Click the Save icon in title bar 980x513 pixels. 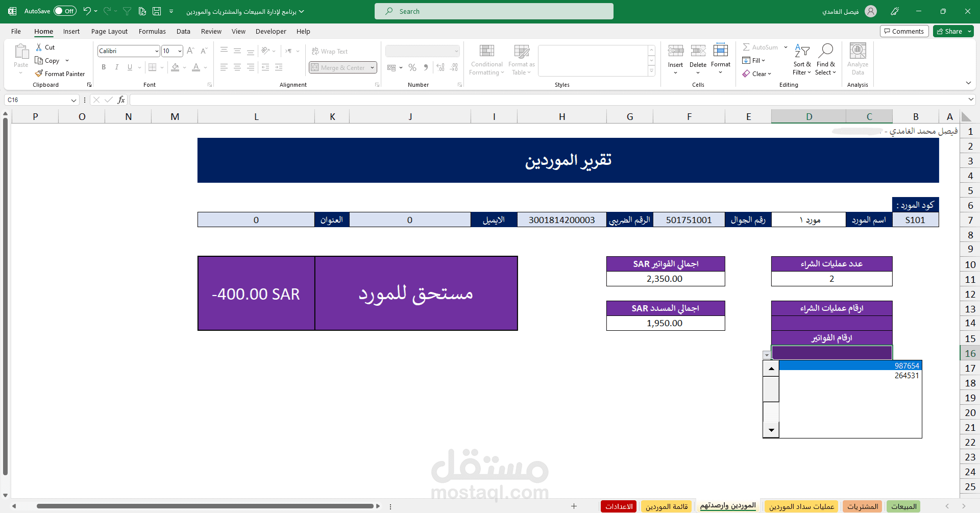157,11
